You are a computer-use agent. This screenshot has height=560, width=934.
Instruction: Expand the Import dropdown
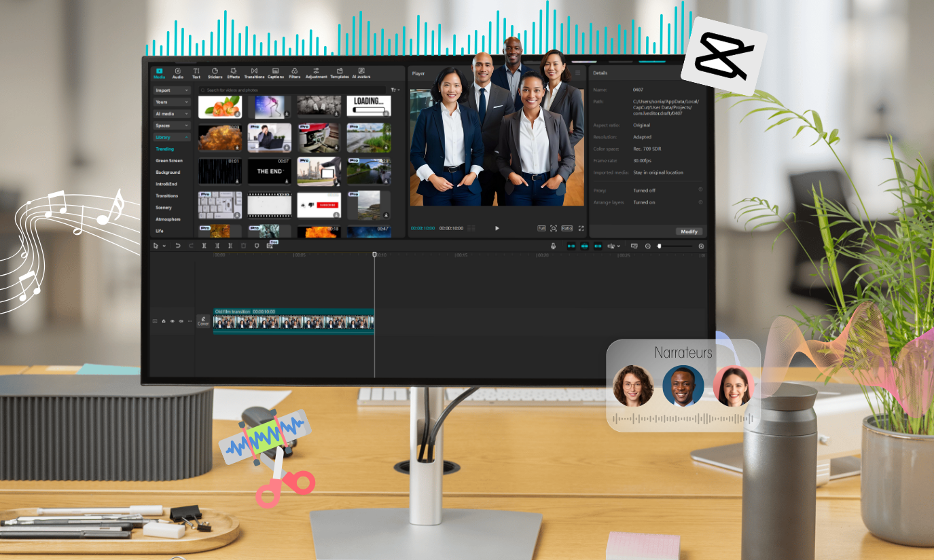coord(172,90)
